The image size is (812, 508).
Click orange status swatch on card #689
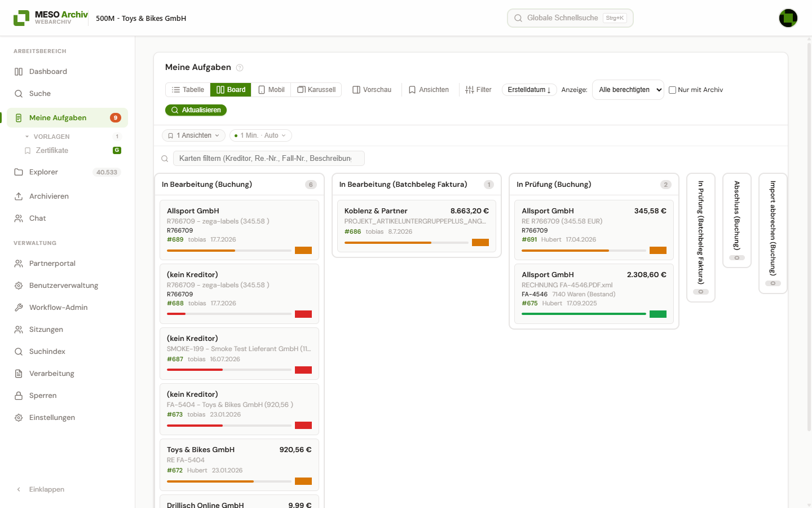pos(303,250)
